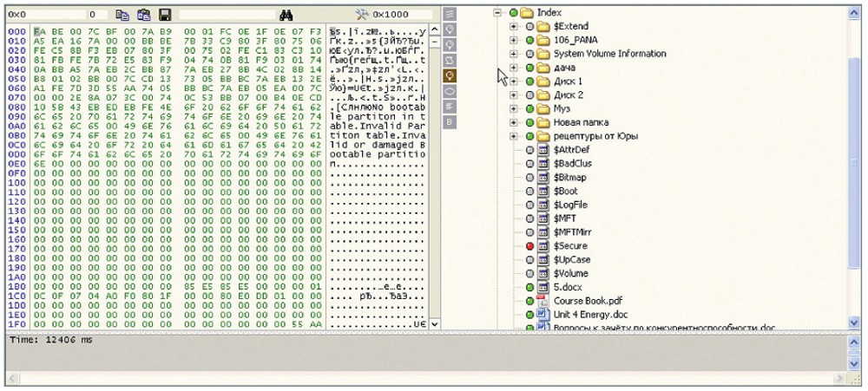The image size is (868, 391).
Task: Expand the дача folder node
Action: pyautogui.click(x=514, y=68)
